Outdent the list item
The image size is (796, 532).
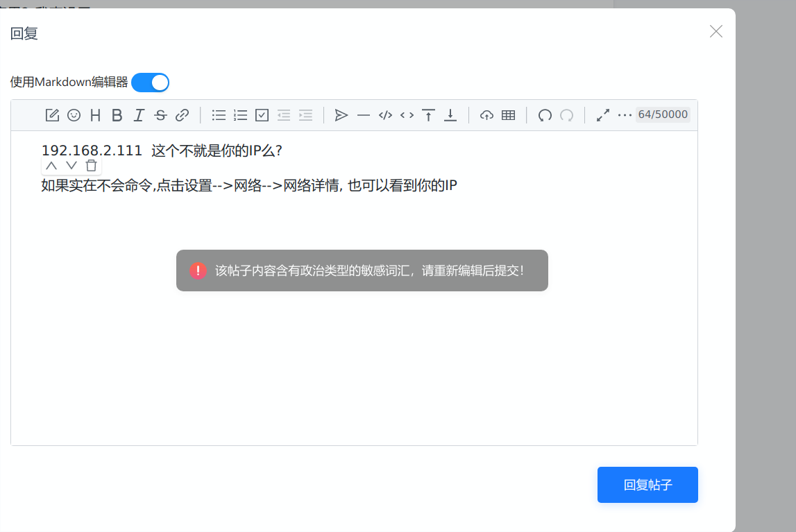coord(284,116)
